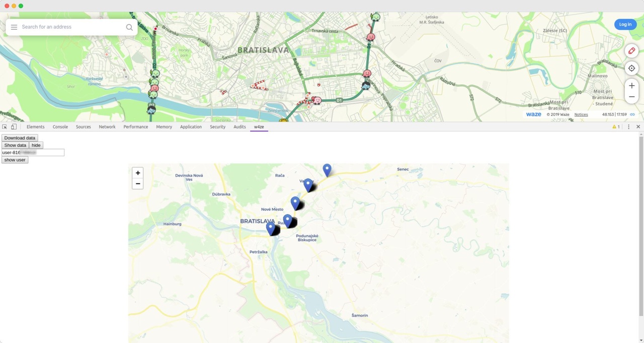Focus the user ID input field
Screen dimensions: 644x343
point(33,152)
